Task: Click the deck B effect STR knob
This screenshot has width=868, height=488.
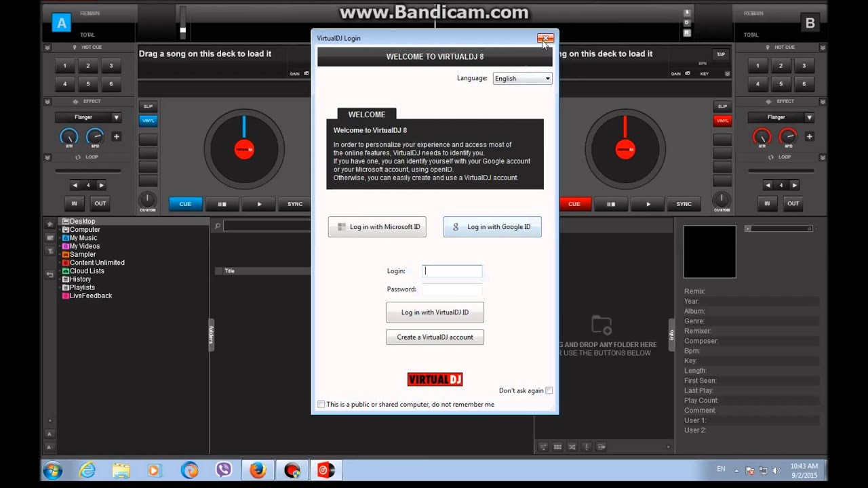Action: [762, 136]
